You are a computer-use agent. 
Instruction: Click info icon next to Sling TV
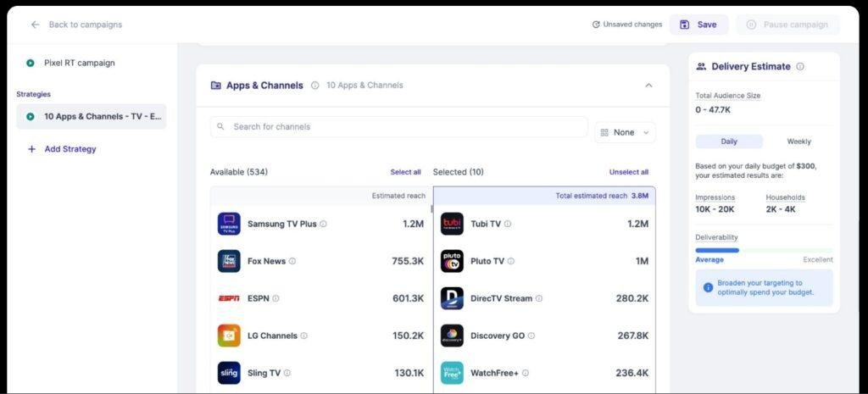[x=287, y=373]
